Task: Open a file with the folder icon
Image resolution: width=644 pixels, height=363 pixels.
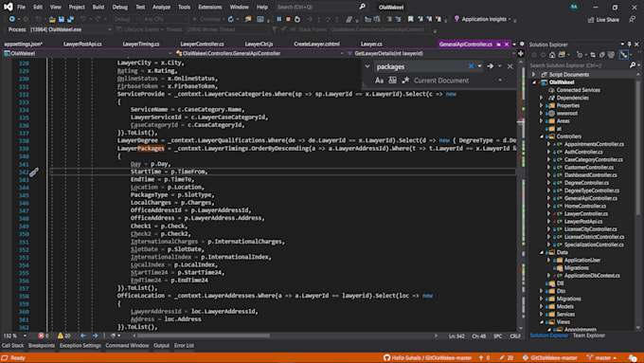Action: pos(52,19)
